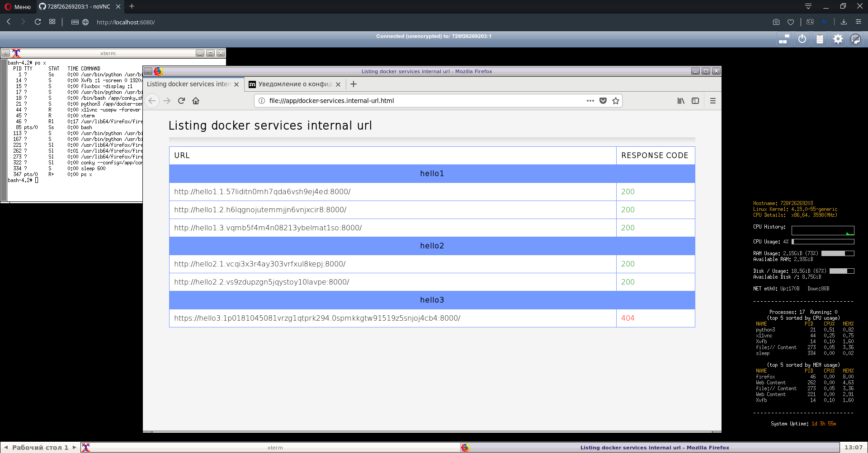The image size is (868, 453).
Task: Select the noVNC tab in Opera
Action: coord(79,6)
